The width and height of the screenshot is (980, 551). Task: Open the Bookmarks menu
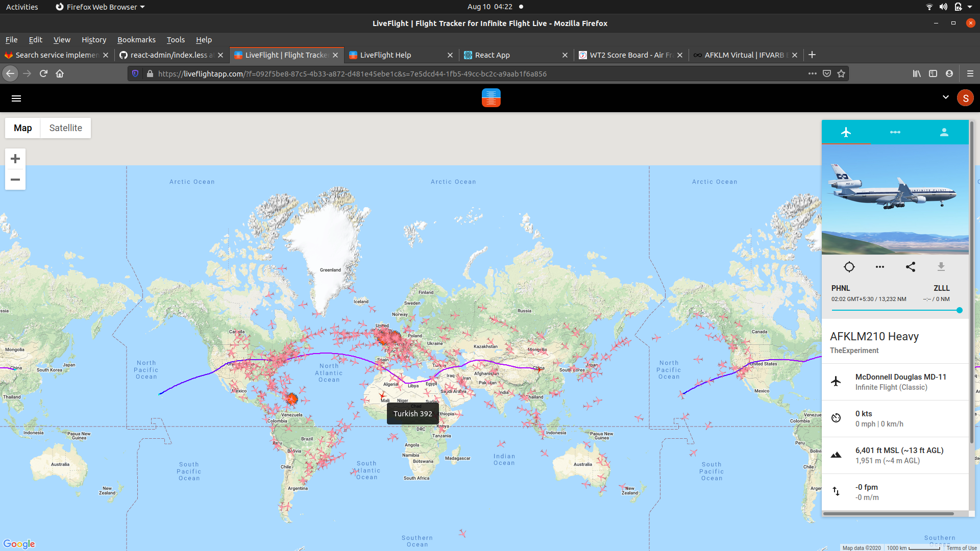point(136,40)
